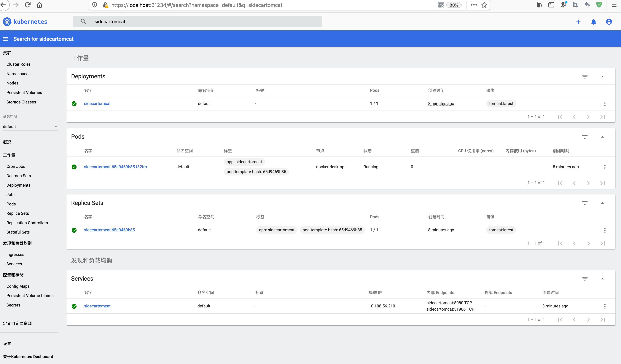621x364 pixels.
Task: Filter the Pods list
Action: point(585,137)
